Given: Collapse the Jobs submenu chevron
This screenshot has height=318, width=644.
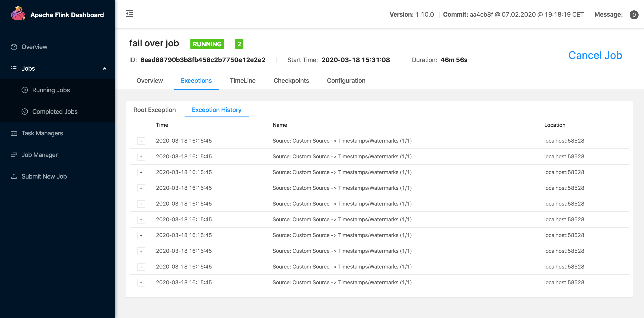Looking at the screenshot, I should 104,69.
